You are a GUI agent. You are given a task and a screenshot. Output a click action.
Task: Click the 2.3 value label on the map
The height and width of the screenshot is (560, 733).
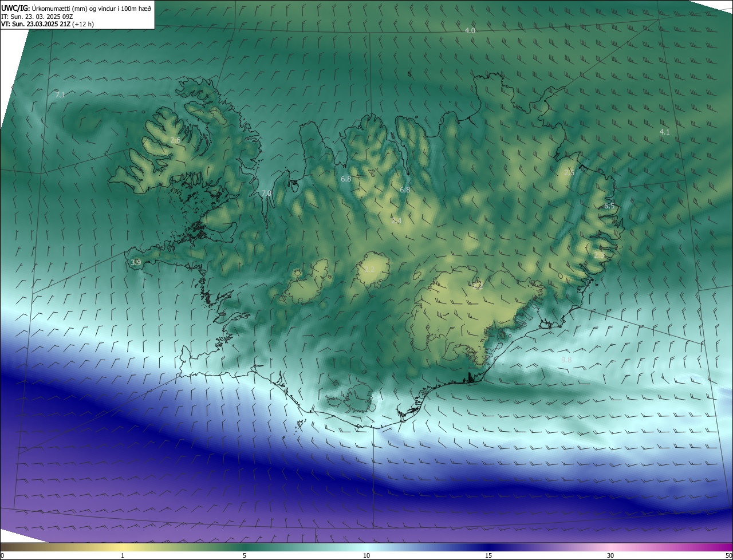(598, 255)
